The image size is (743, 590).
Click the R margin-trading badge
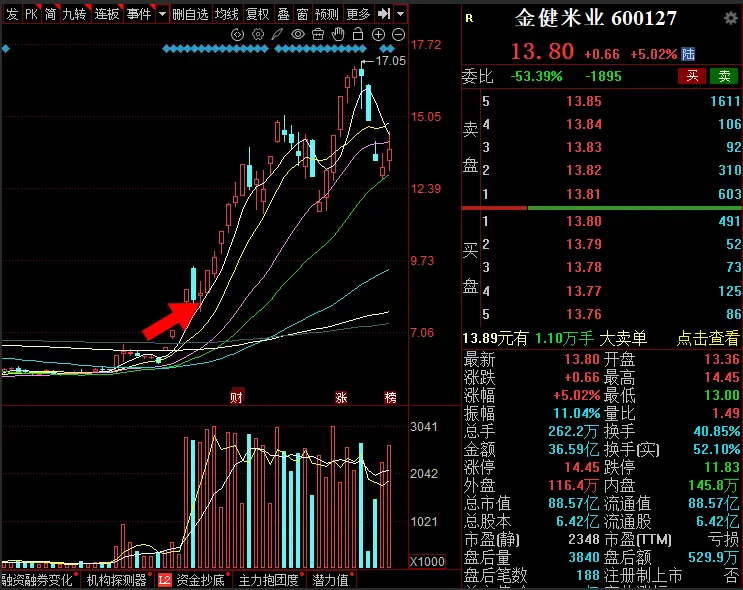click(469, 18)
